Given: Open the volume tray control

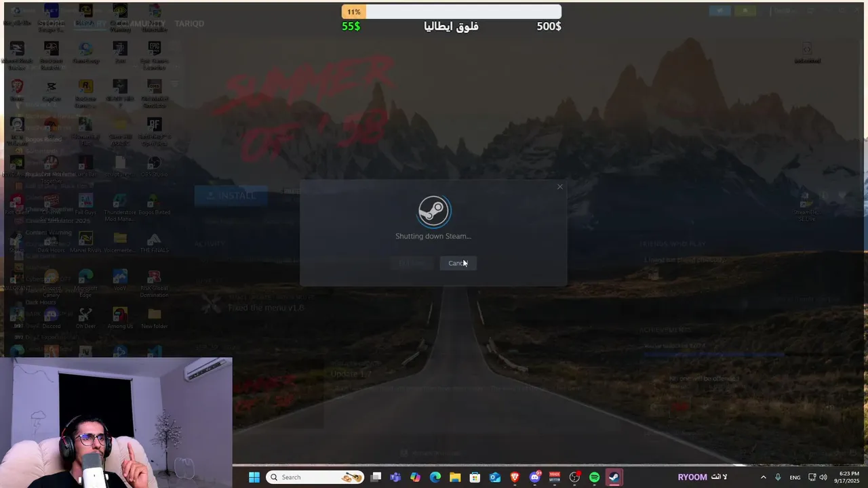Looking at the screenshot, I should (x=823, y=477).
